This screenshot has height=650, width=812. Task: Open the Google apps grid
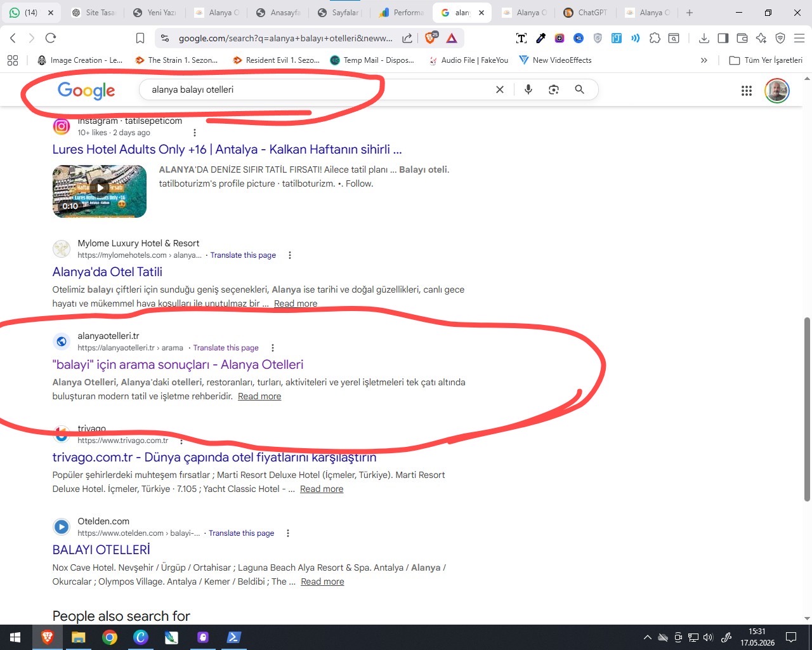click(747, 91)
